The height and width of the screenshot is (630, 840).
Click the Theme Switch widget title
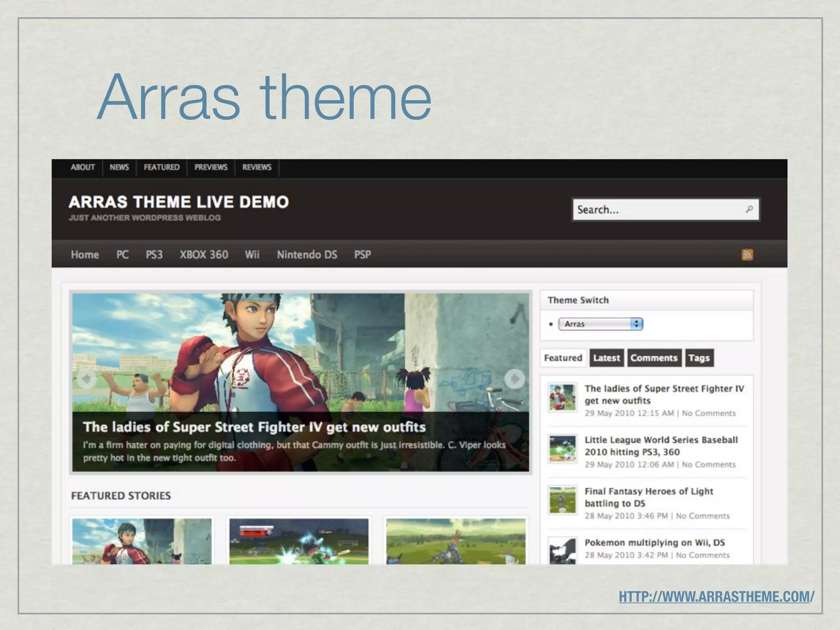[578, 300]
